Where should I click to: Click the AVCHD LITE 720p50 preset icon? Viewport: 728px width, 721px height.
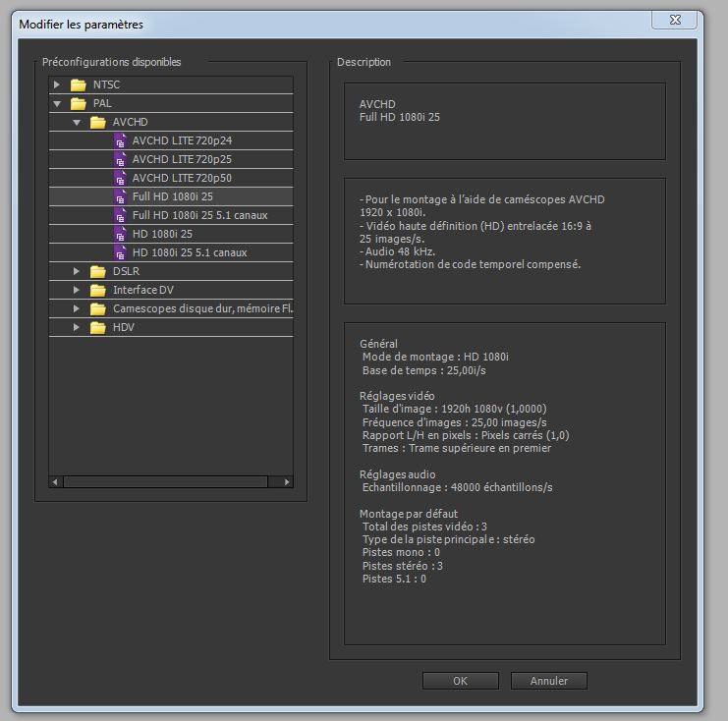coord(120,178)
